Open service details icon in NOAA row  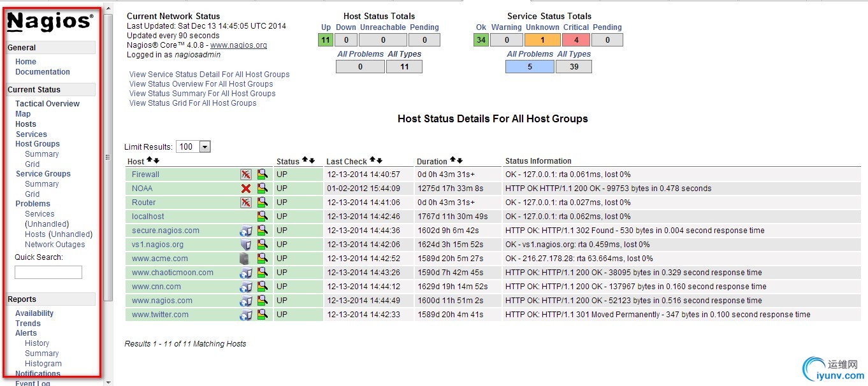(x=263, y=189)
